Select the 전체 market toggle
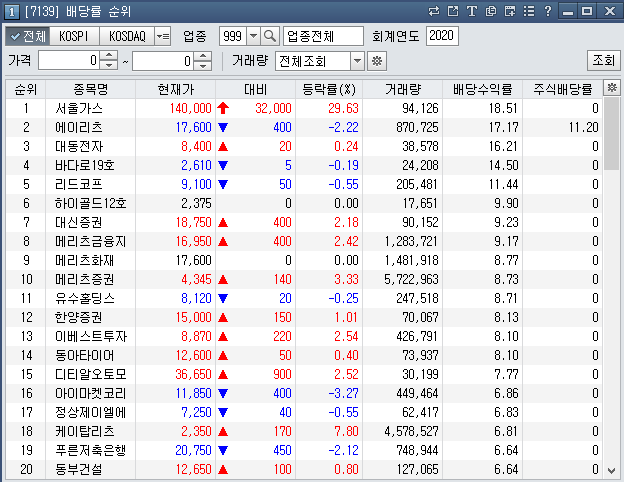Screen dimensions: 624x482 [27, 36]
